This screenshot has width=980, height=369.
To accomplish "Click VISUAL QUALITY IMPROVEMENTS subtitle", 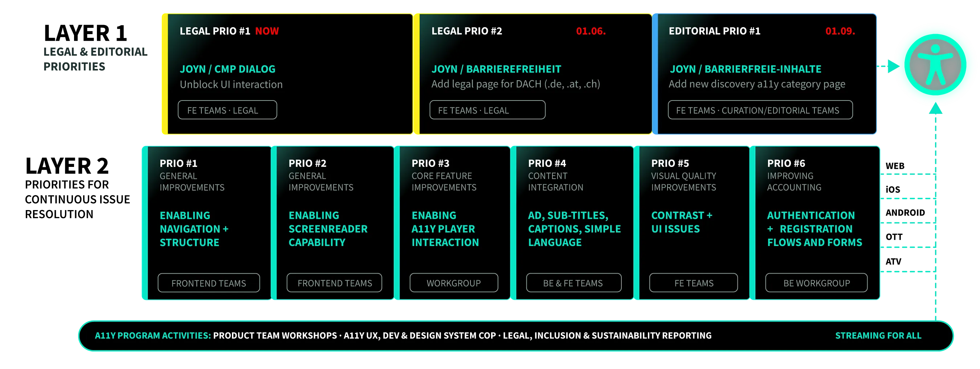I will pyautogui.click(x=683, y=181).
